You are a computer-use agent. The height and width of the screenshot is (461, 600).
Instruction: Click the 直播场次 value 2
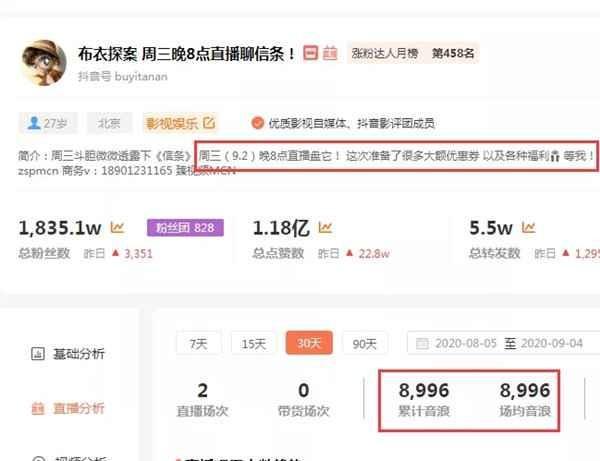point(202,391)
